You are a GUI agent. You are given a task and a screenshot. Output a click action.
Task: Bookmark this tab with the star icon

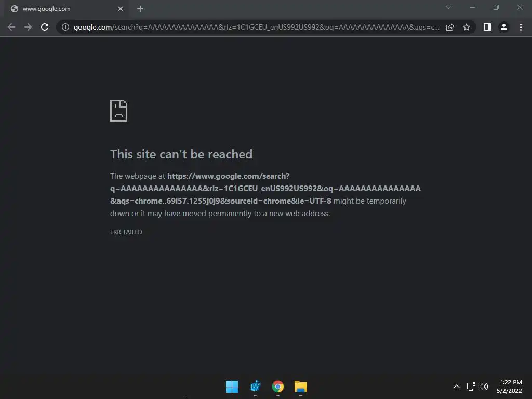(467, 27)
